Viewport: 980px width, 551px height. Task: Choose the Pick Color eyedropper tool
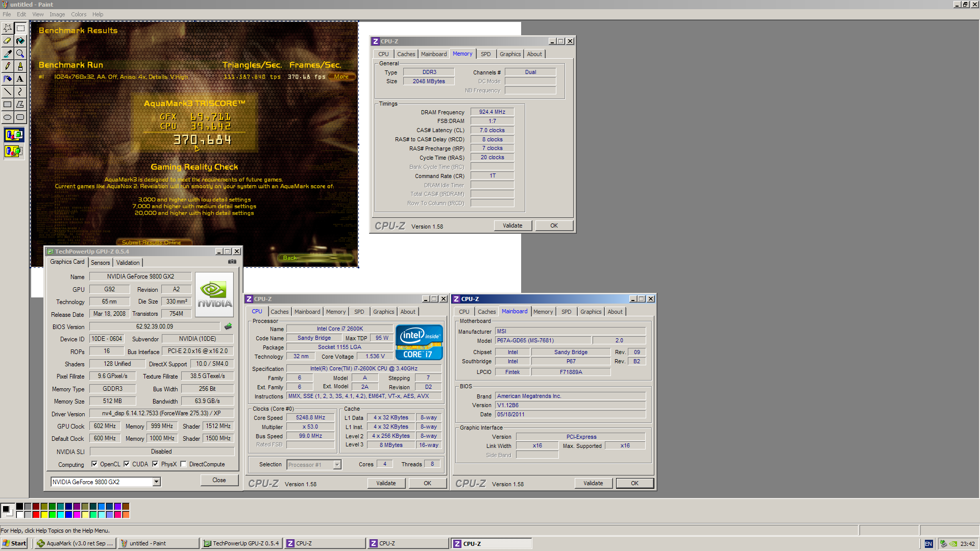[8, 54]
